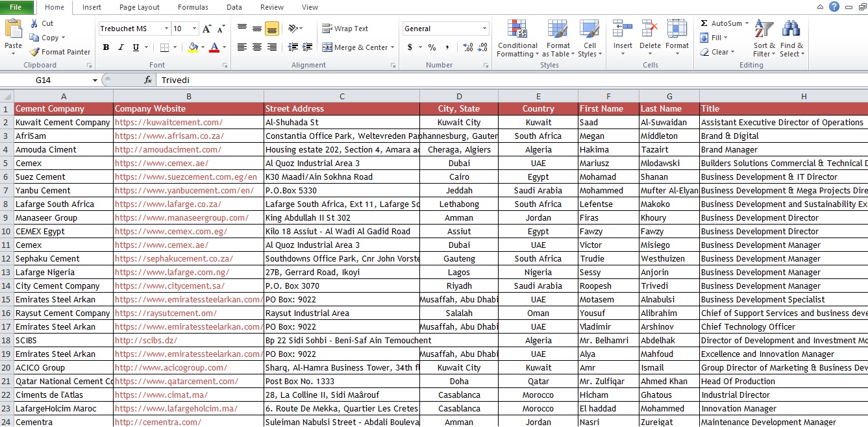The width and height of the screenshot is (868, 427).
Task: Open the Alignment dialog launcher
Action: coord(393,66)
